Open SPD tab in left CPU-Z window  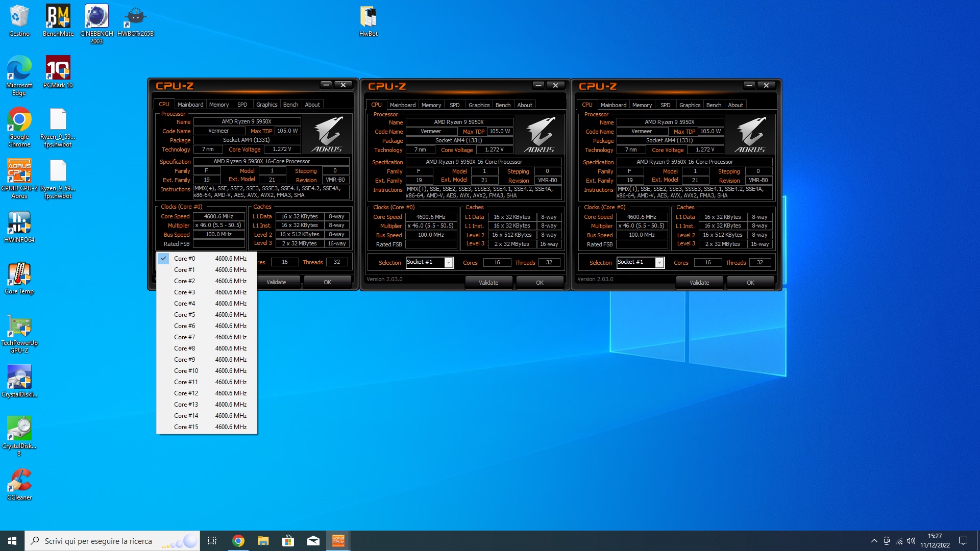(242, 105)
